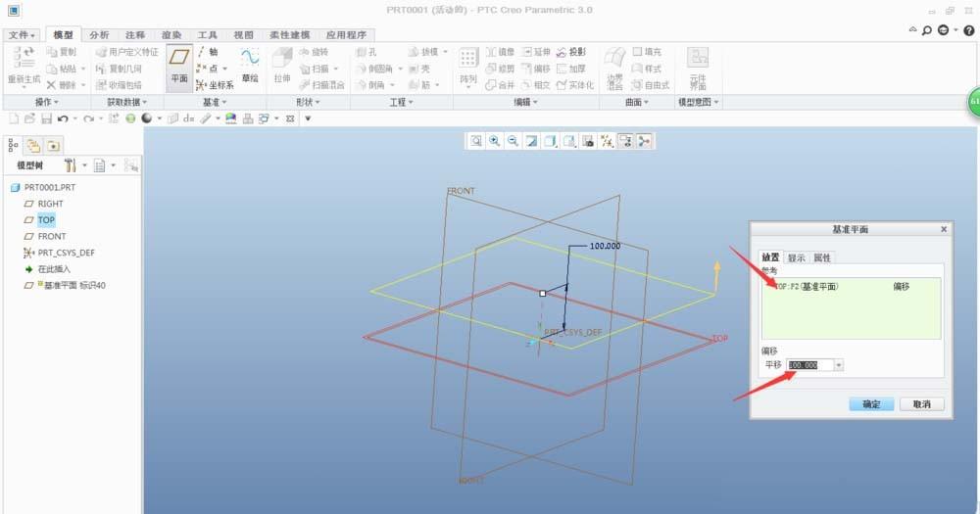
Task: Show model tree tab icon
Action: coord(13,146)
